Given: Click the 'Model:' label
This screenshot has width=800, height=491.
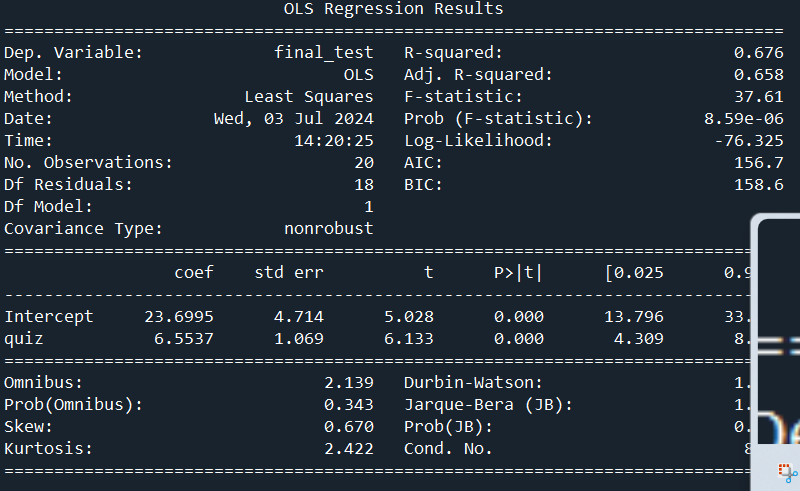Looking at the screenshot, I should click(33, 75).
